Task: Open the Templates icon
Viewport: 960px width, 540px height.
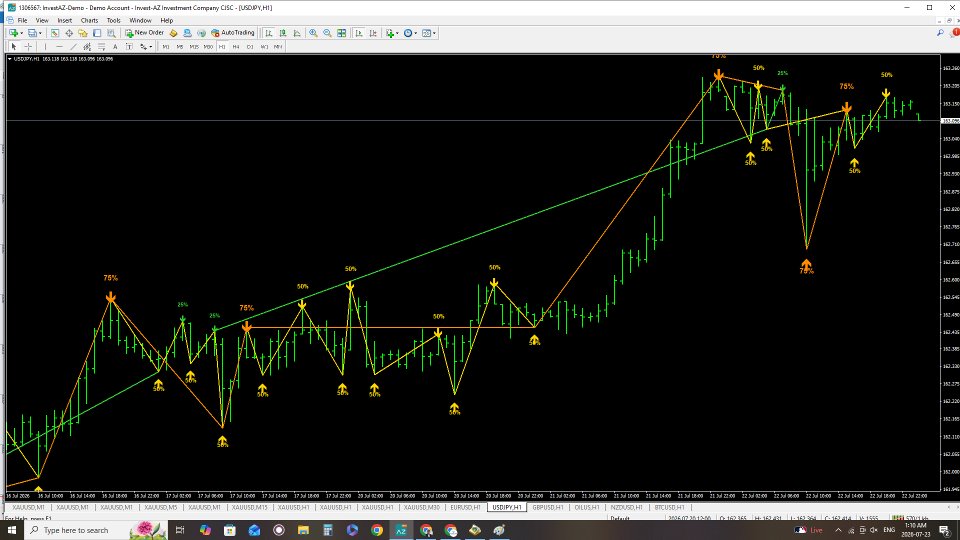Action: [x=427, y=33]
